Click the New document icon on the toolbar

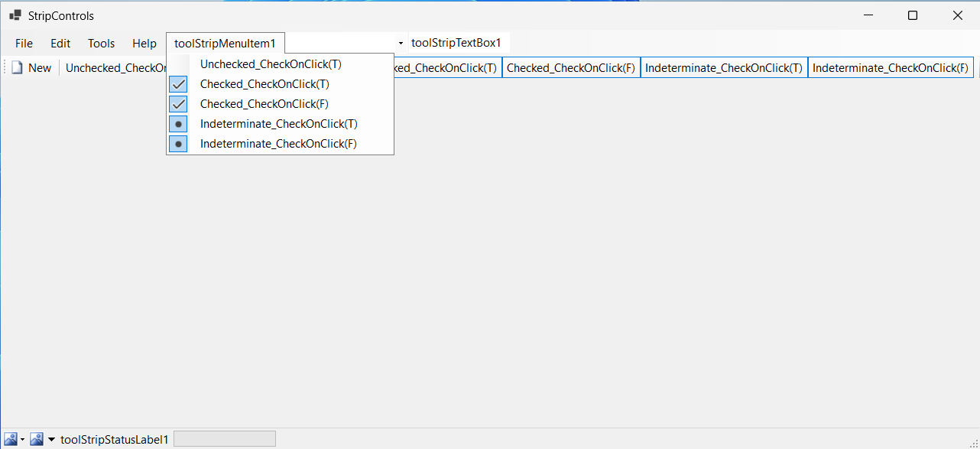point(17,67)
